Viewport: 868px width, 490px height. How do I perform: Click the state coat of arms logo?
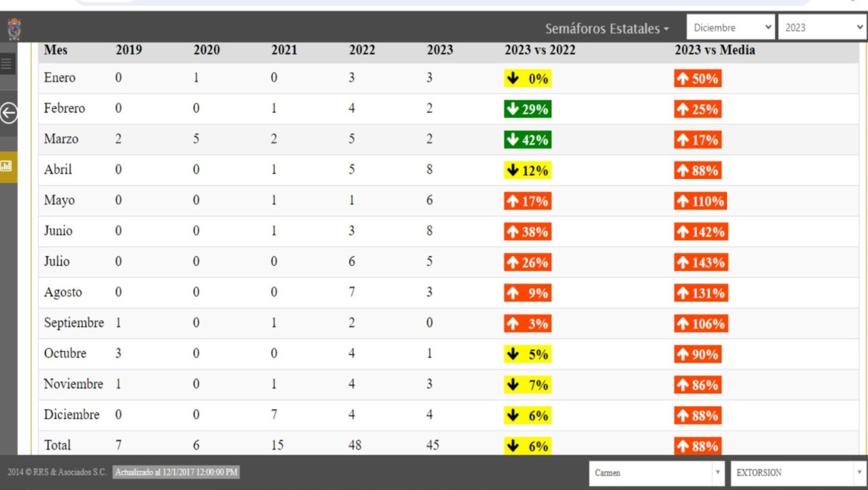(14, 29)
